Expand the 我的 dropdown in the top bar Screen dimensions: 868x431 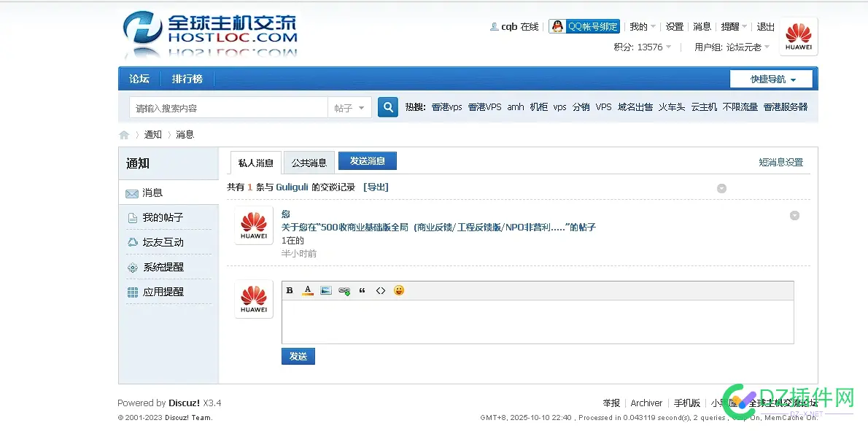(x=640, y=26)
